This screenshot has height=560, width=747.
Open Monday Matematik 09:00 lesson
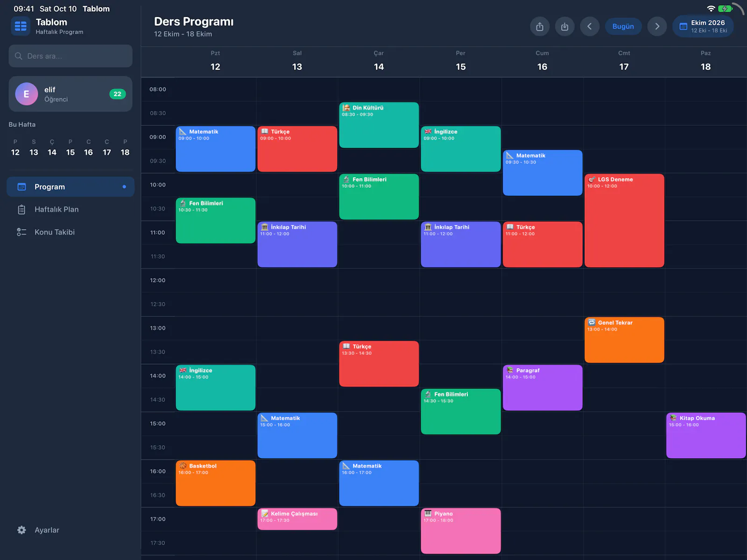(216, 149)
